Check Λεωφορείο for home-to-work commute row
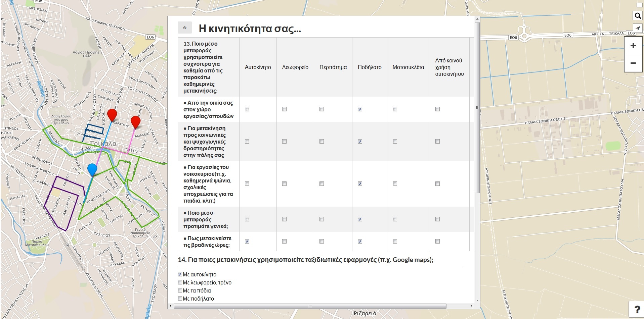644x319 pixels. 285,109
